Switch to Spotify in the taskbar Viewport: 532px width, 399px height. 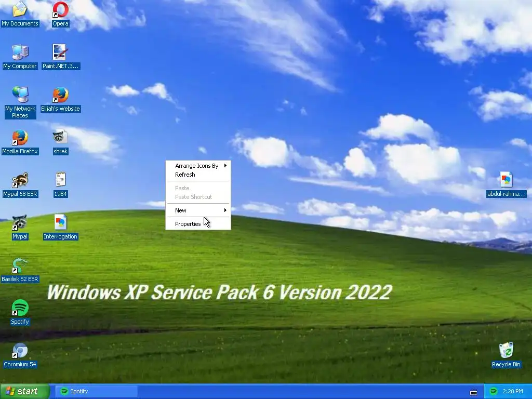(x=96, y=391)
